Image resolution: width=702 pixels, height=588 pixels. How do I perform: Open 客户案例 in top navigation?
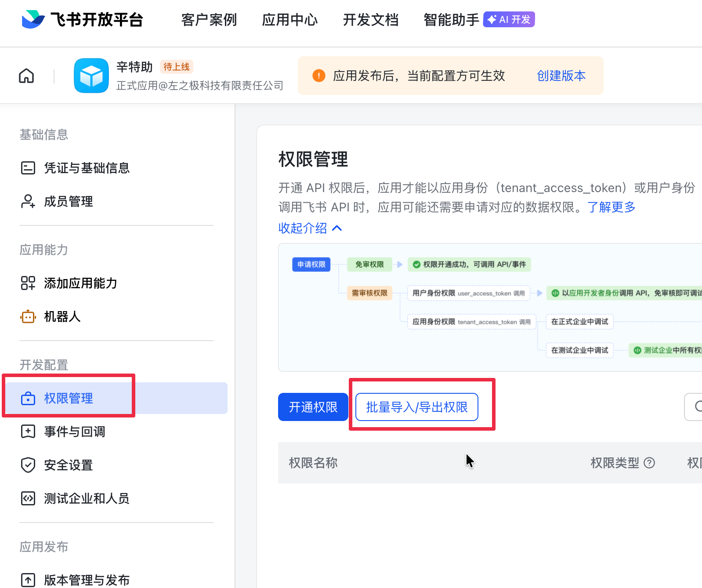pos(209,20)
